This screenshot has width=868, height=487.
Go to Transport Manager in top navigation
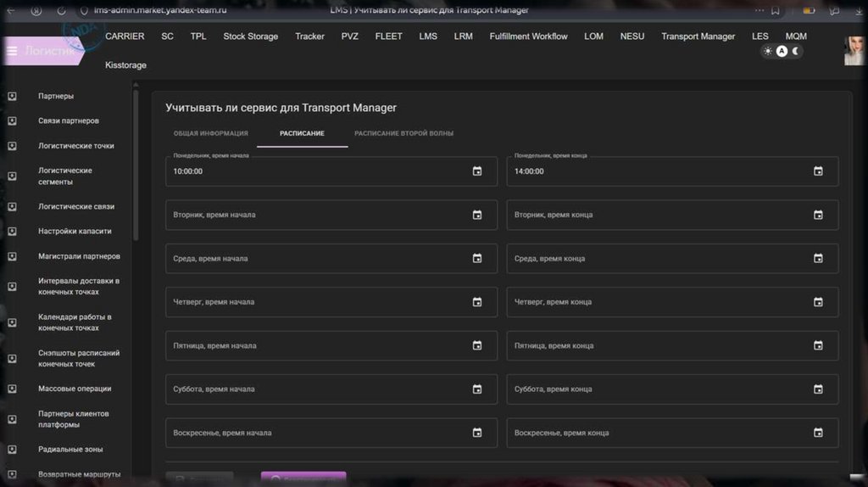[x=698, y=36]
